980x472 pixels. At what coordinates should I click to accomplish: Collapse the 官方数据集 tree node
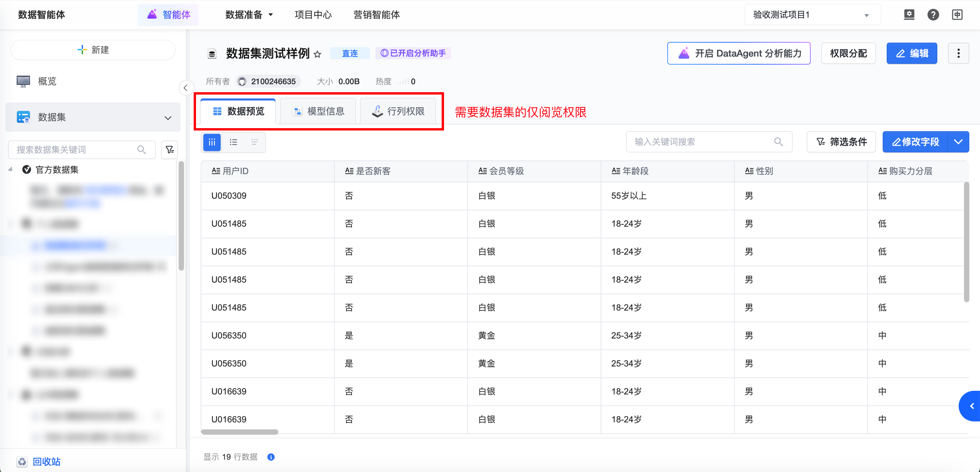(10, 169)
